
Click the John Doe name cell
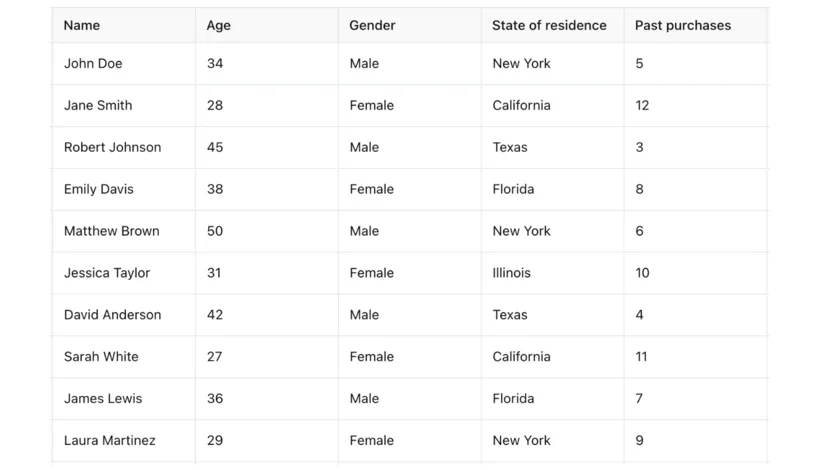pyautogui.click(x=93, y=63)
